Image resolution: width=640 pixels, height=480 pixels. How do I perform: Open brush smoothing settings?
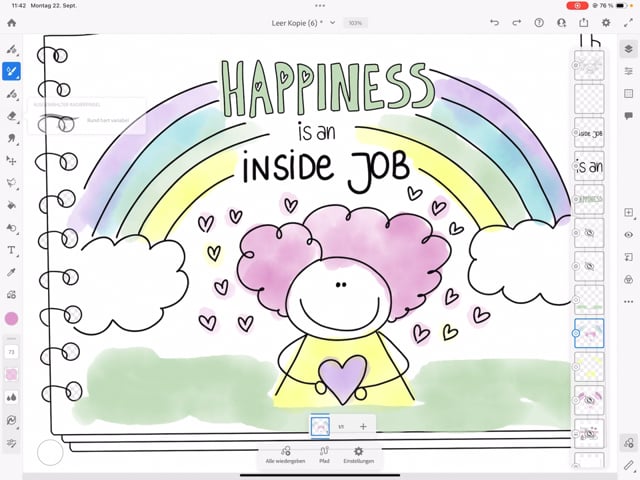coord(11,420)
